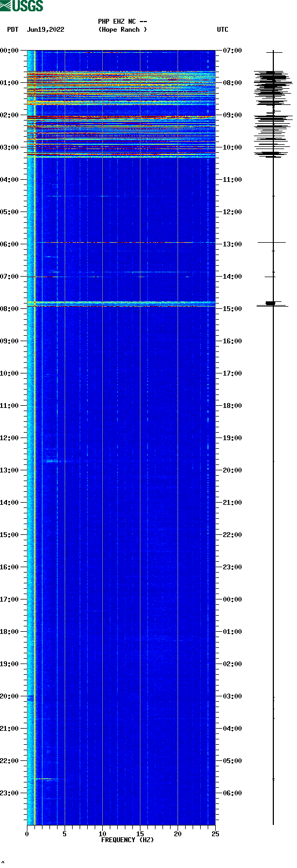Click the date Jun19,2022
This screenshot has height=868, width=297.
point(46,30)
